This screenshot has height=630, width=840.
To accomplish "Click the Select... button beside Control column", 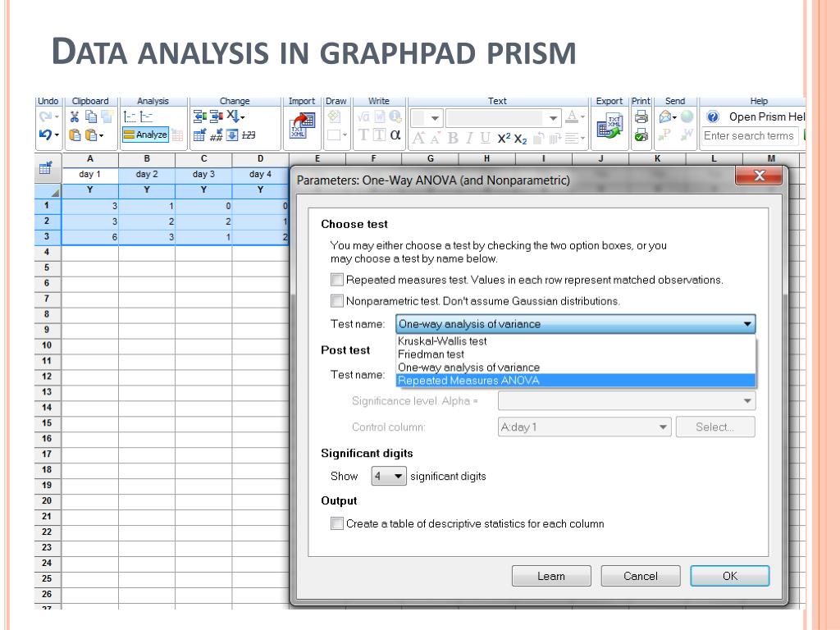I will [715, 427].
